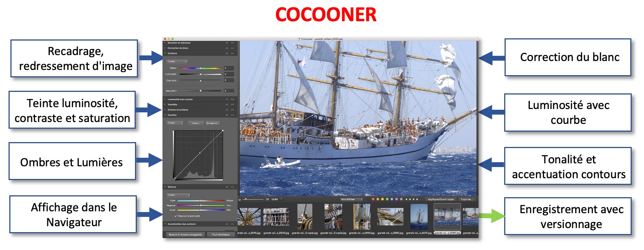Image resolution: width=644 pixels, height=250 pixels.
Task: Click the Tout réinitialiser button
Action: 221,234
